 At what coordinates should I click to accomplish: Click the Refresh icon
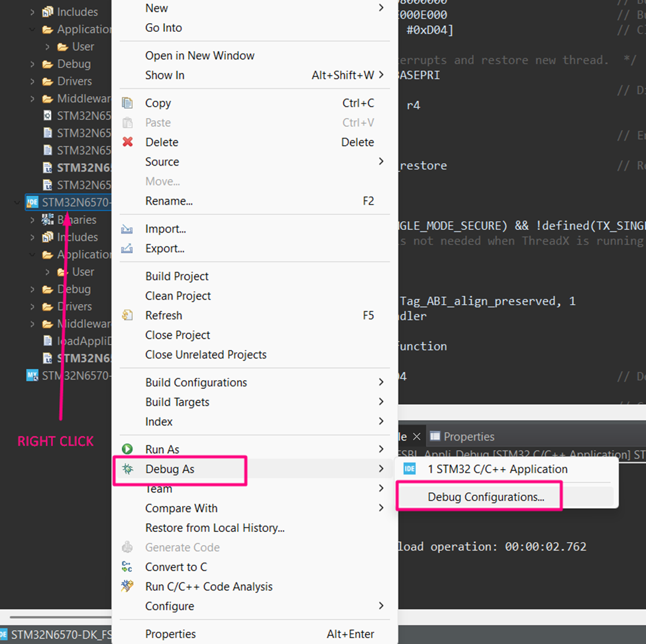point(127,315)
